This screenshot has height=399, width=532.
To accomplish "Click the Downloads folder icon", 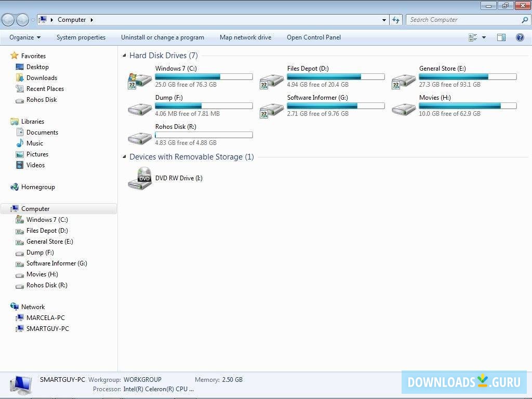I will (x=20, y=78).
